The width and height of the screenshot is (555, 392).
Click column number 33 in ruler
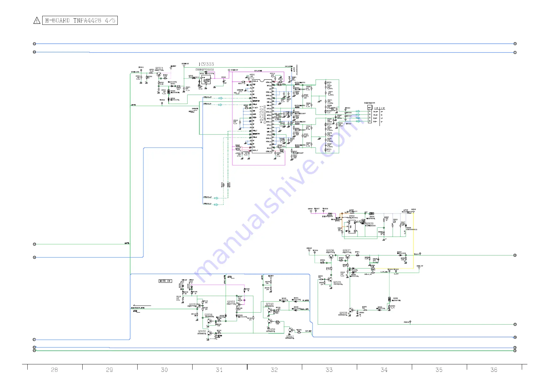(x=329, y=370)
